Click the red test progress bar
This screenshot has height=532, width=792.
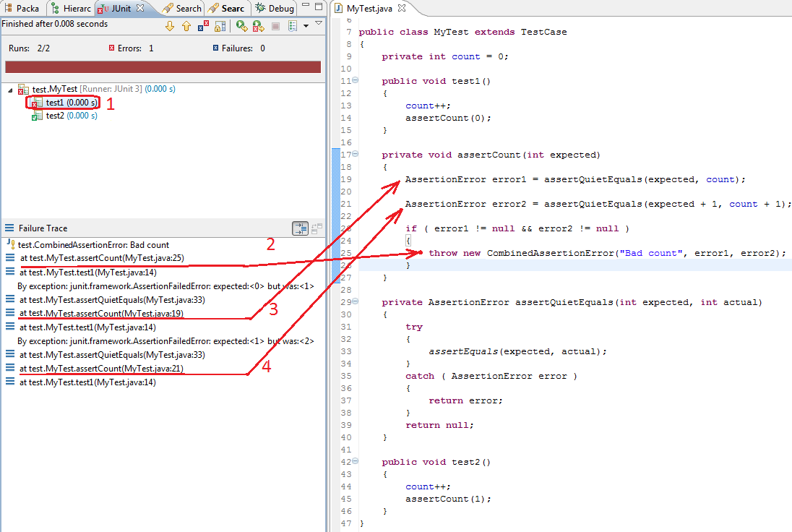click(x=163, y=66)
